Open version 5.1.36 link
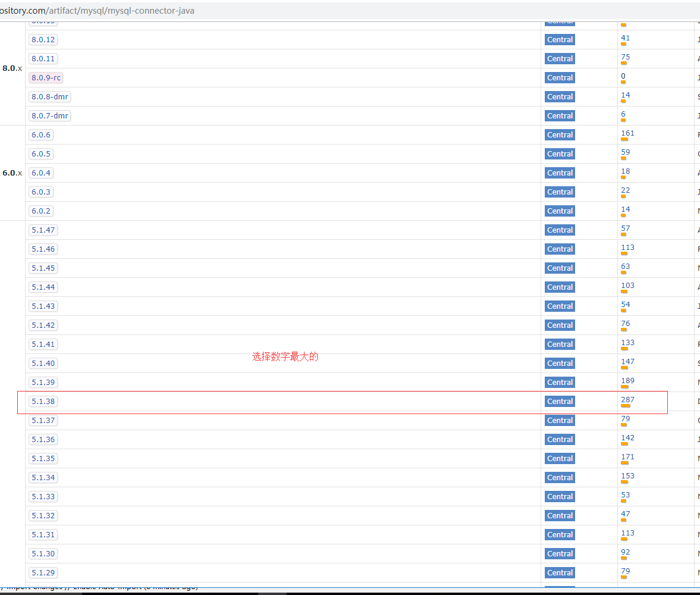 (x=43, y=440)
